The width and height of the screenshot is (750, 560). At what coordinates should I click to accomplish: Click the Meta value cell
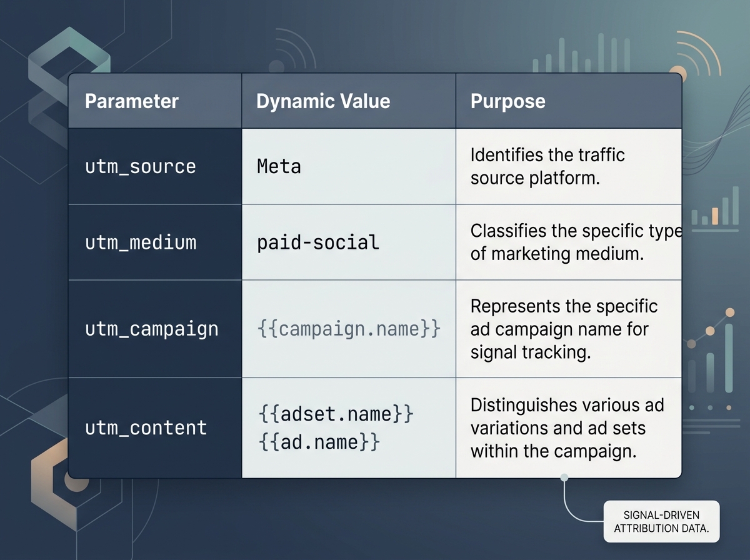click(x=349, y=166)
